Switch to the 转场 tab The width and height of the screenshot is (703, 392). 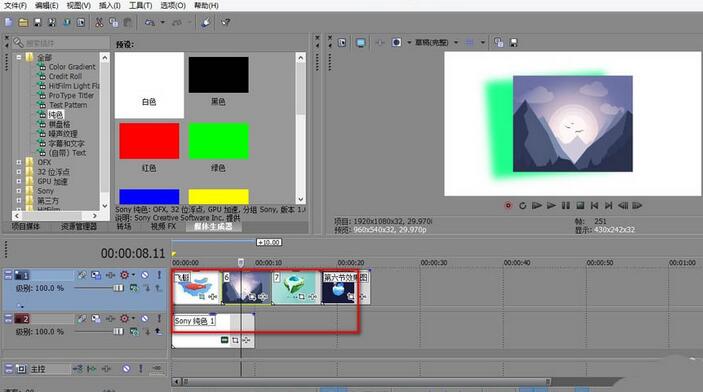coord(124,226)
